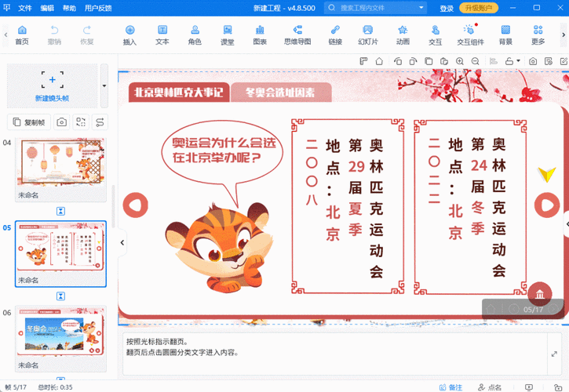Click transition hourglass icon below frame 04
The width and height of the screenshot is (569, 392).
(x=60, y=211)
